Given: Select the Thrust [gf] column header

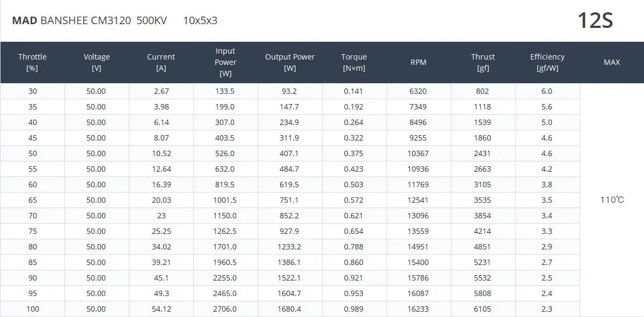Looking at the screenshot, I should click(483, 62).
